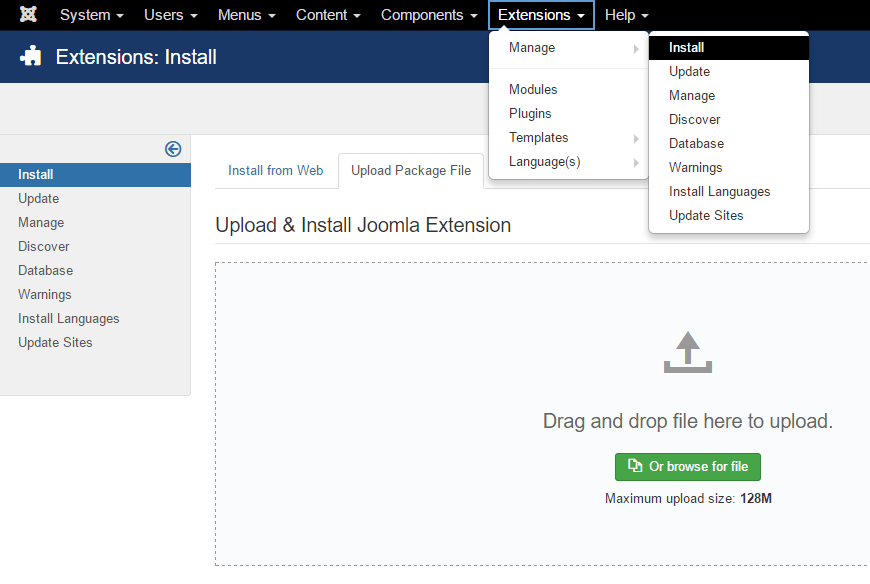The width and height of the screenshot is (870, 584).
Task: Open Warnings in left sidebar
Action: coord(95,294)
